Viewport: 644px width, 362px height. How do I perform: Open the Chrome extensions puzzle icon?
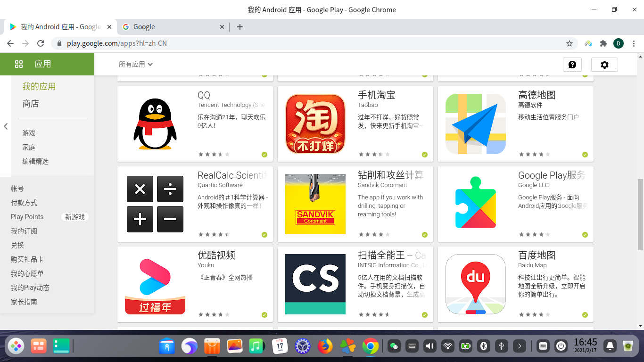pos(603,43)
